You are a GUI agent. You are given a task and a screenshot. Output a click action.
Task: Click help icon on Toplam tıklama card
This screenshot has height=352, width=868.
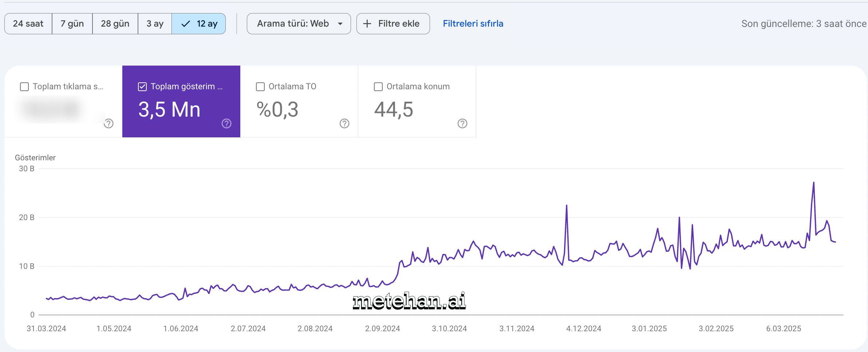coord(108,124)
